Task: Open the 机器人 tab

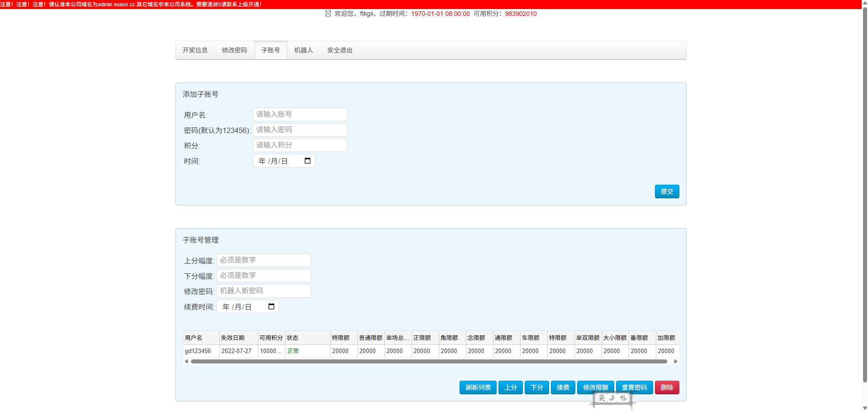Action: [304, 50]
